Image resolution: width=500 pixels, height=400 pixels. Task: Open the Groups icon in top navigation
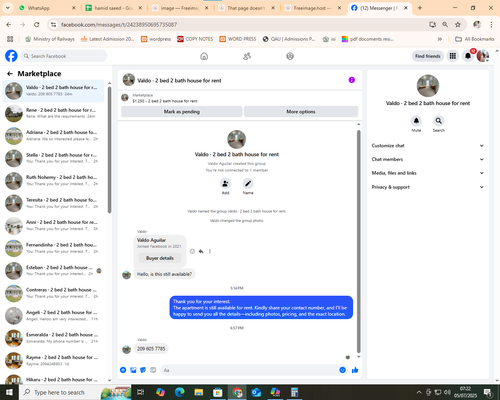pyautogui.click(x=290, y=56)
